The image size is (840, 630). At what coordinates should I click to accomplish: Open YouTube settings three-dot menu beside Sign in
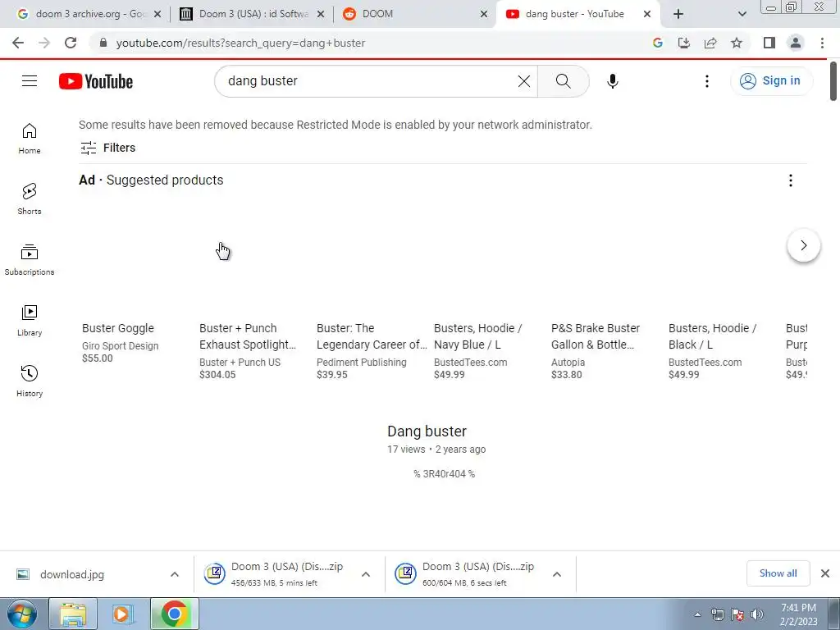tap(706, 81)
